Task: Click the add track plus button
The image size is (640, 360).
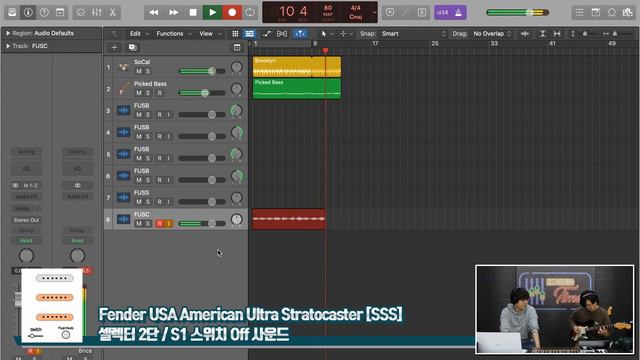Action: pyautogui.click(x=114, y=47)
